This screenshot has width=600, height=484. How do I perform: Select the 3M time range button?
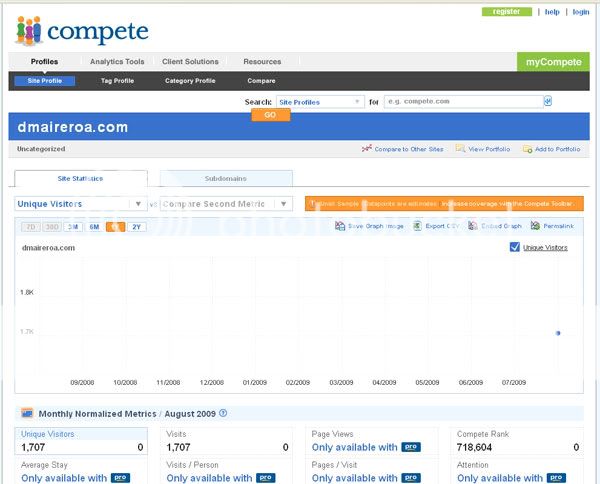tap(73, 227)
